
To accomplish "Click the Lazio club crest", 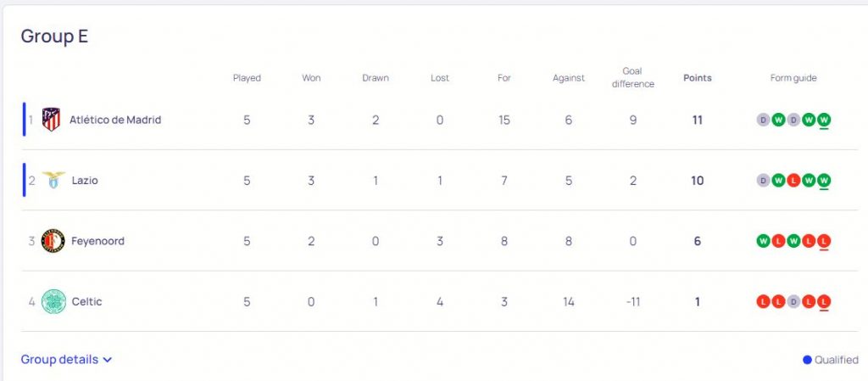I will [x=53, y=181].
